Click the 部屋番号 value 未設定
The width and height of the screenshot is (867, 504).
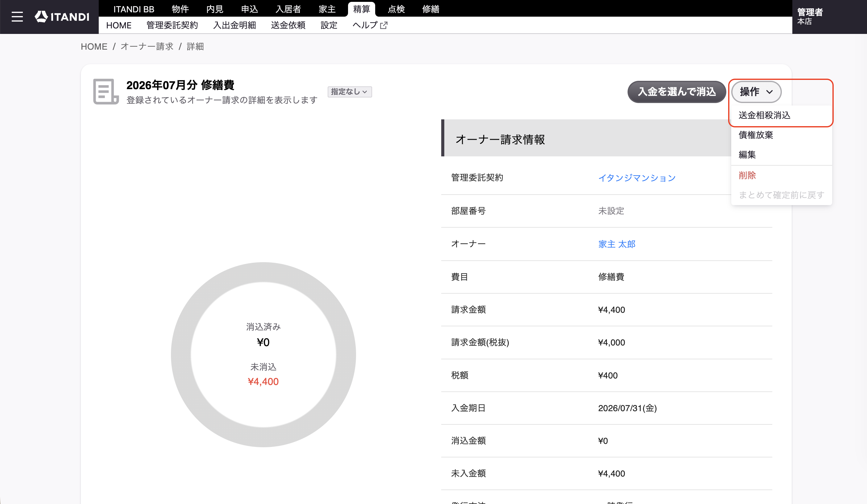point(611,211)
